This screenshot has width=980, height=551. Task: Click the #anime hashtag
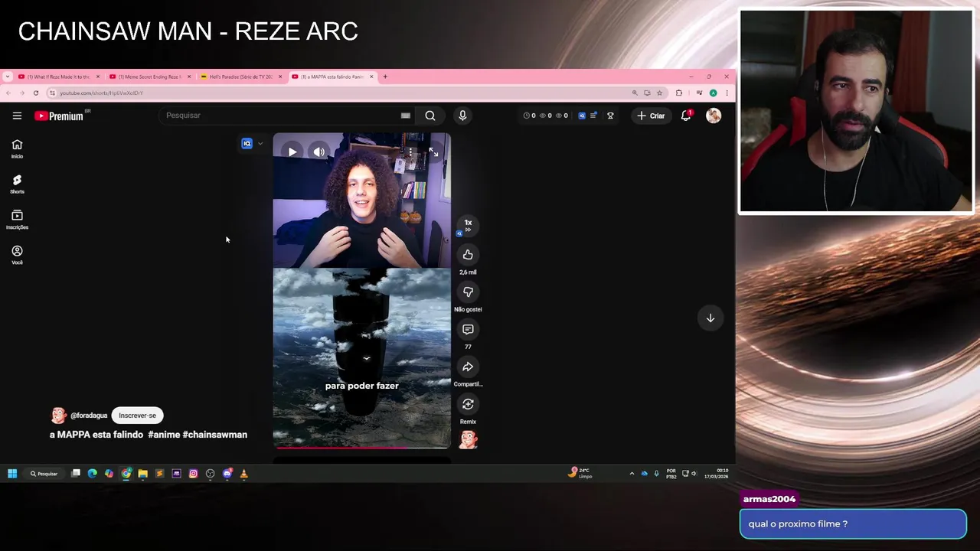[x=164, y=435]
